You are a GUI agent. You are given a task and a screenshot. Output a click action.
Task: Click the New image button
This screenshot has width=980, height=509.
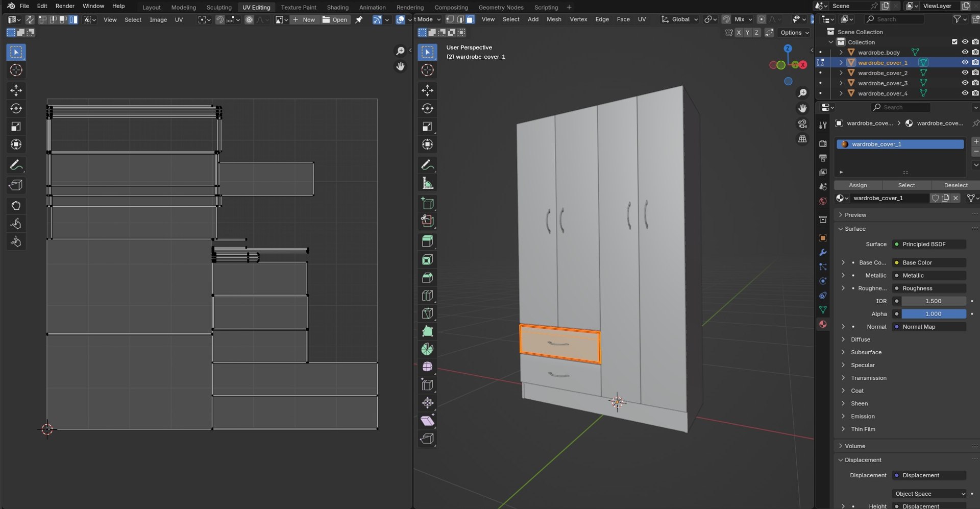pos(304,19)
